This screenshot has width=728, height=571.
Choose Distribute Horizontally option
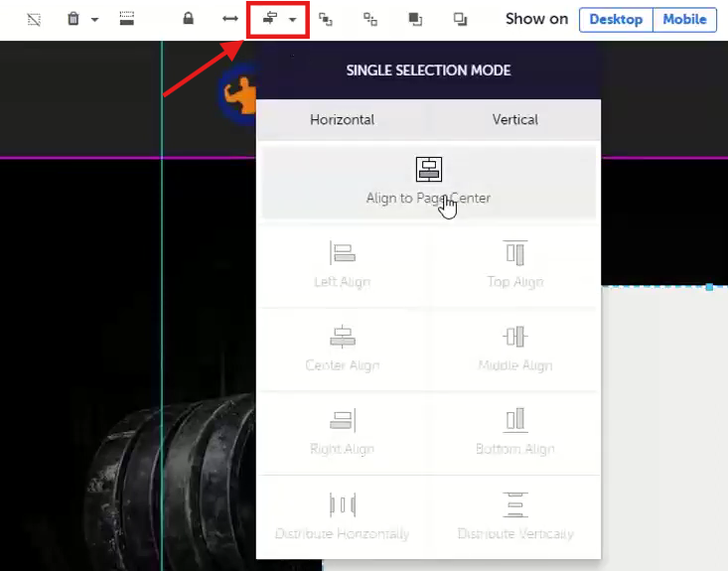click(x=343, y=516)
